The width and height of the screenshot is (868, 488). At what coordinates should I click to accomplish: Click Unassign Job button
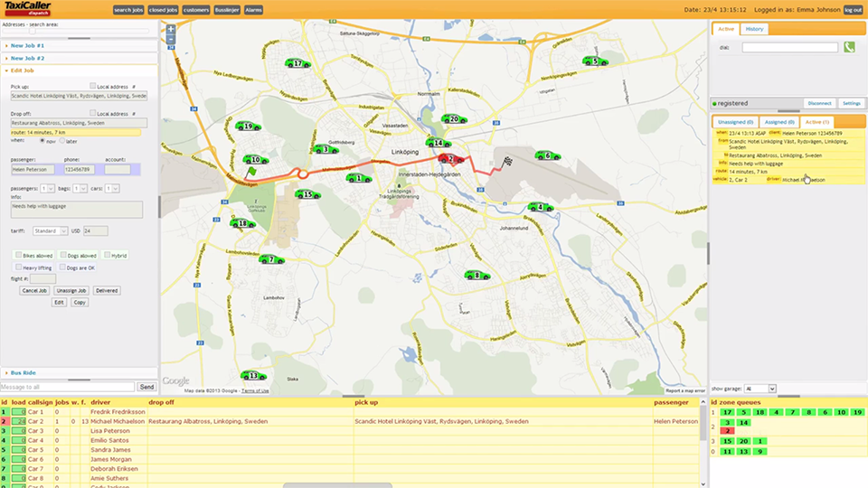click(71, 290)
